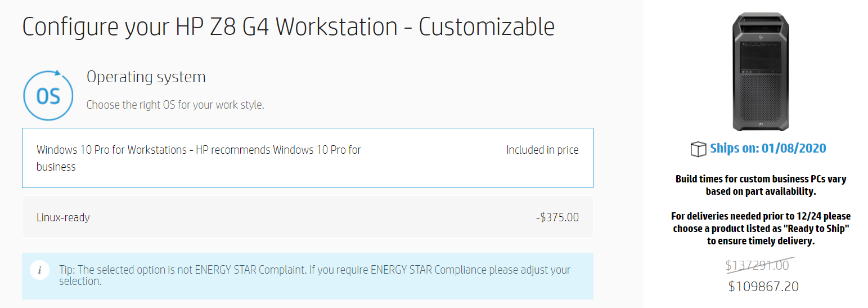
Task: Click the 'Ready to Ship' delivery notice text
Action: [761, 229]
